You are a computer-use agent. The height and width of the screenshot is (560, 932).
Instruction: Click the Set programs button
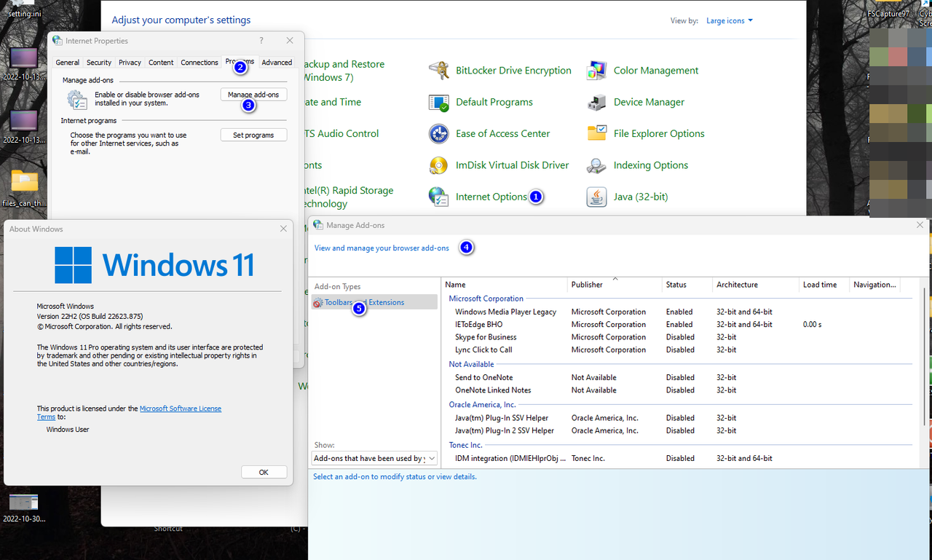[x=253, y=135]
